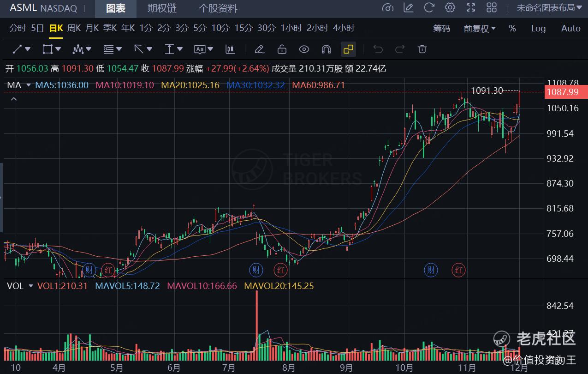Expand the MA indicator dropdown
The width and height of the screenshot is (588, 374).
coord(29,85)
